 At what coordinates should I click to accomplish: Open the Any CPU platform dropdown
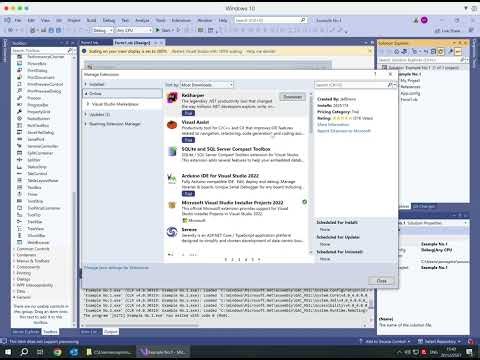pos(134,30)
